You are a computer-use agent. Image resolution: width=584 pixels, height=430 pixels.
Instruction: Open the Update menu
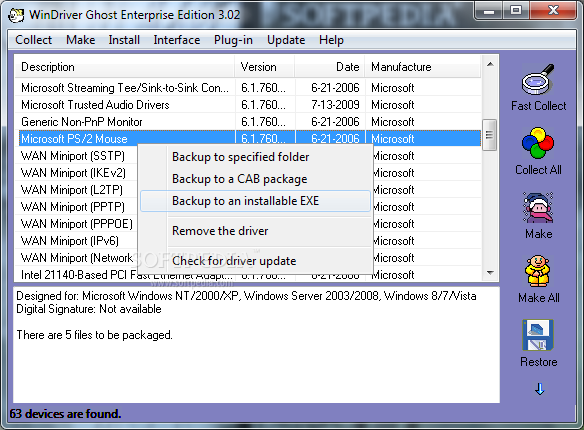pos(286,40)
